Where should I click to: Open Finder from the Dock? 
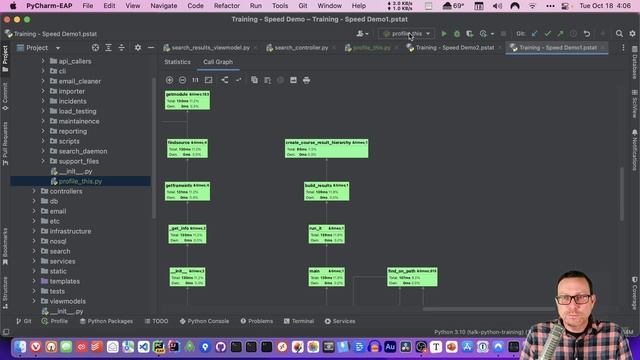tap(20, 347)
